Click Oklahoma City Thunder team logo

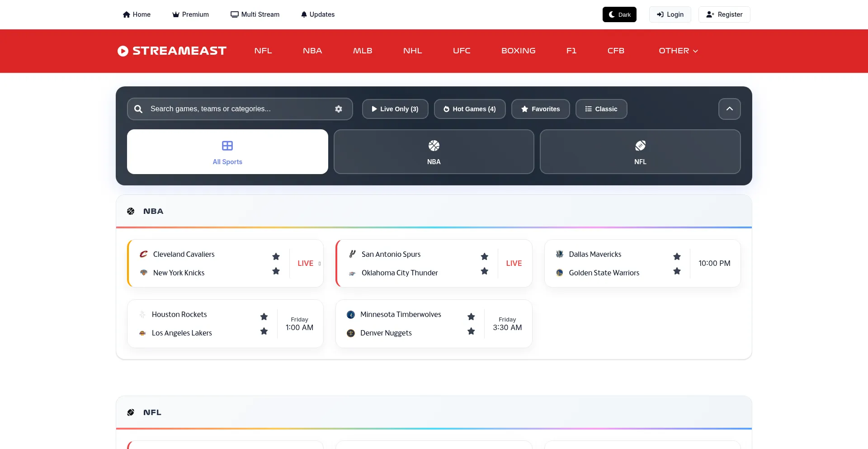[x=352, y=273]
